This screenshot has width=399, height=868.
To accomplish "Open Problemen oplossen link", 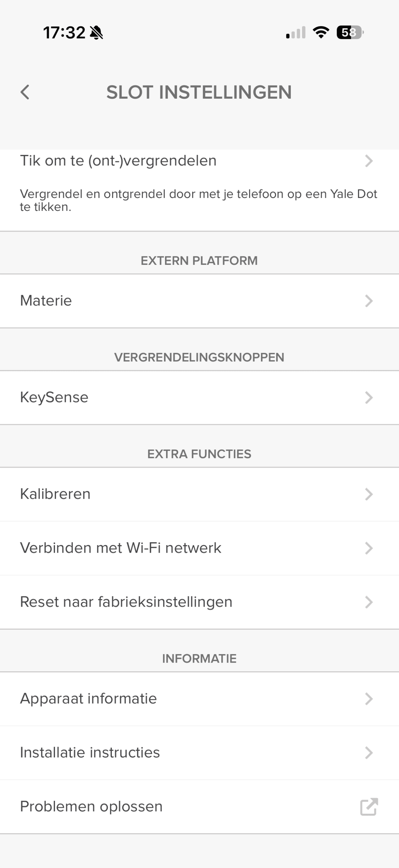I will [x=91, y=806].
